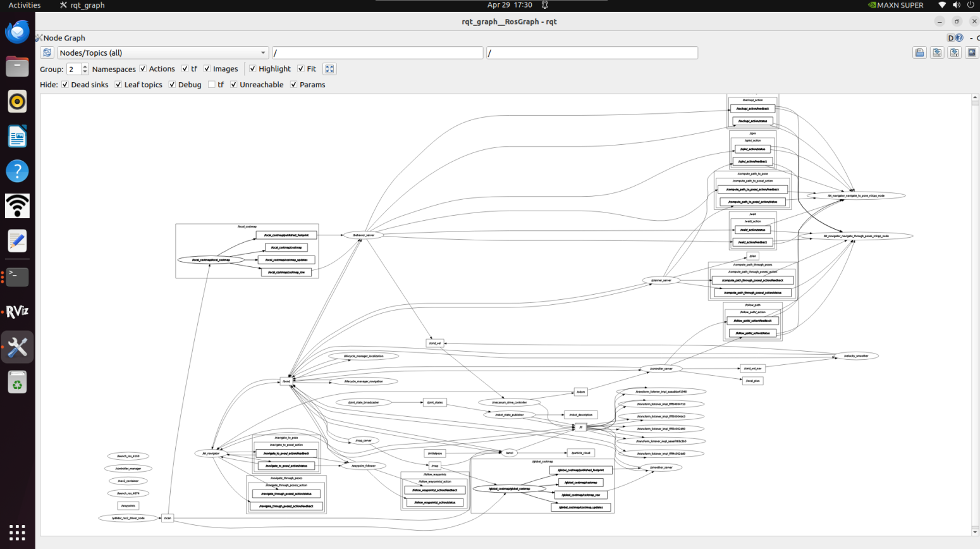Image resolution: width=980 pixels, height=549 pixels.
Task: Click the scrollbar down arrow
Action: coord(975,532)
